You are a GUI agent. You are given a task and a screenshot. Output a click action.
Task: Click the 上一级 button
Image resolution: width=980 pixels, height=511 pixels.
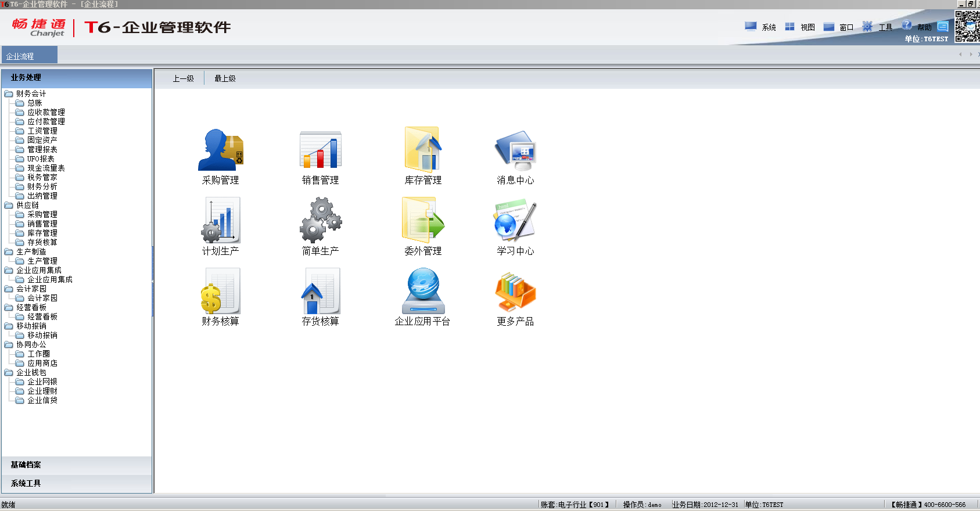[183, 78]
